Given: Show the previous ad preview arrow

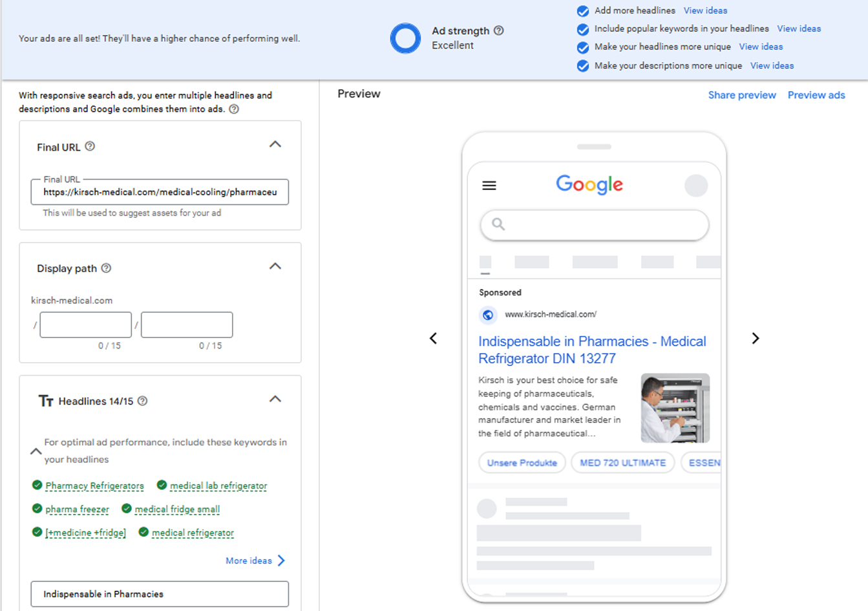Looking at the screenshot, I should coord(433,339).
